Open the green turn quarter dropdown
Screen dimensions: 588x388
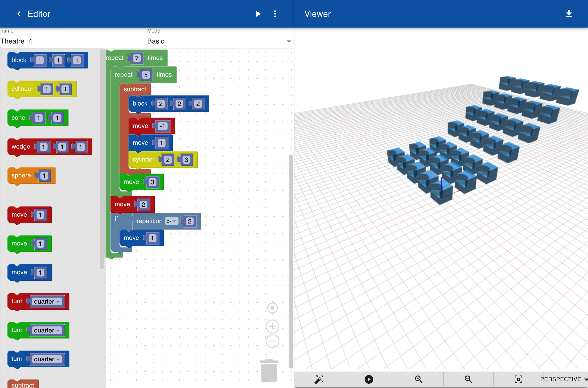[x=47, y=330]
